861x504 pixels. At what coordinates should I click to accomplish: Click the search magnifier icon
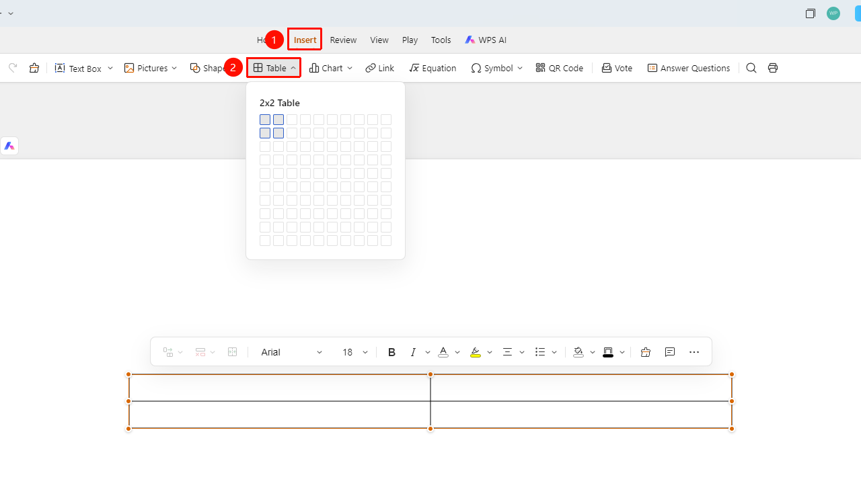coord(751,68)
